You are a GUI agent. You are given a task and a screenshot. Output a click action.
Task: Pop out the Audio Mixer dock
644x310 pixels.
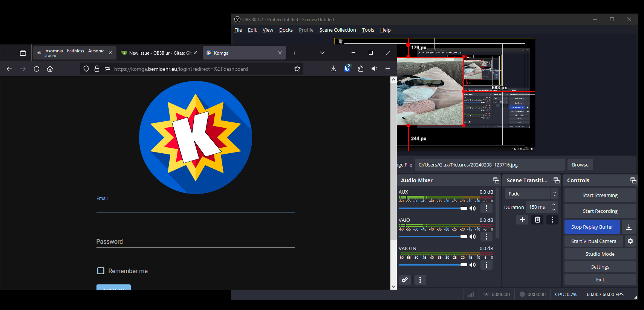[496, 180]
